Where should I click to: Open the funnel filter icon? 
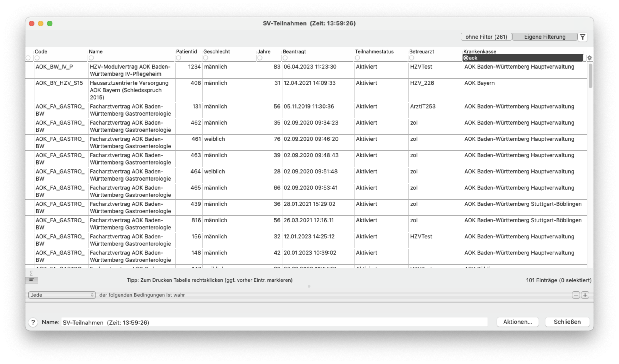point(582,37)
